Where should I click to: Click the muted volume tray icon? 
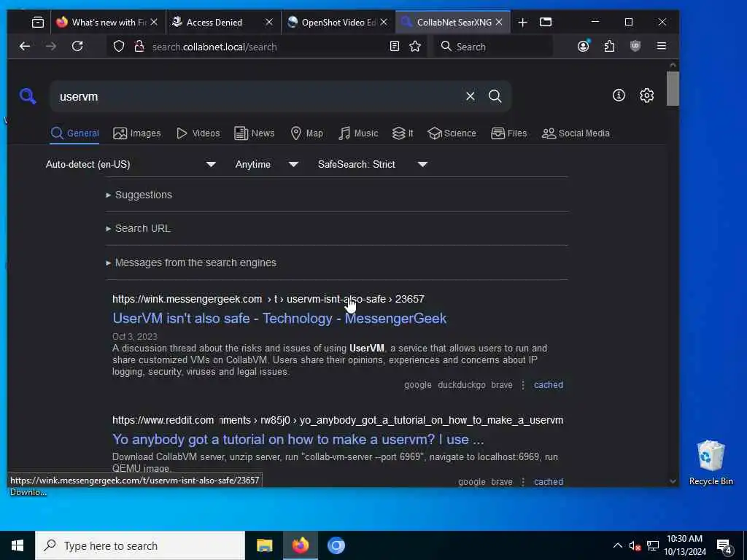click(635, 545)
